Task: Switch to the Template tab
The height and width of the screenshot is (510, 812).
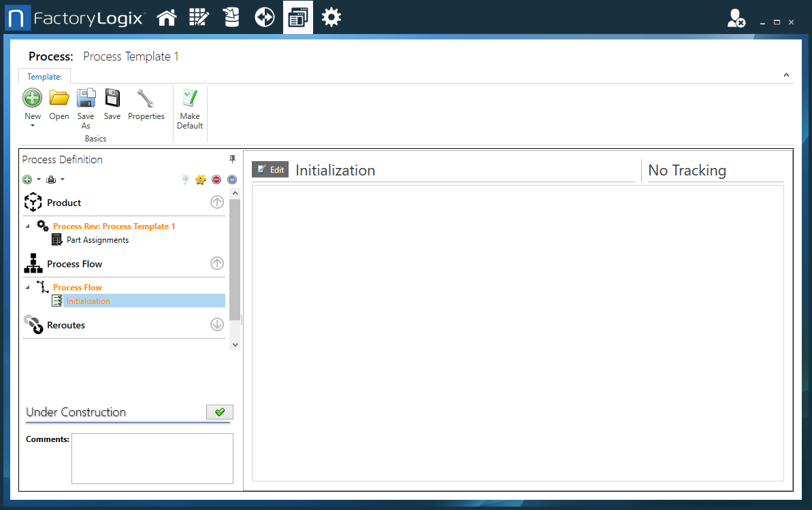Action: 44,76
